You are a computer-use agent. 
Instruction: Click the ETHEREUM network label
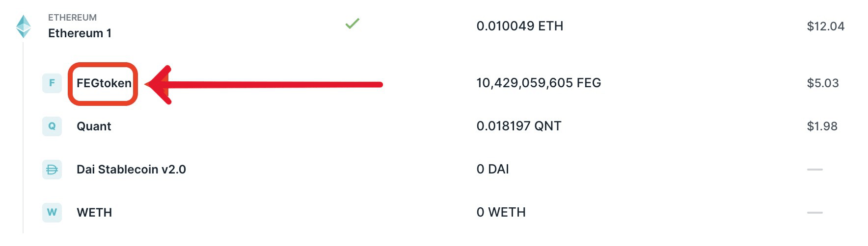pos(72,18)
